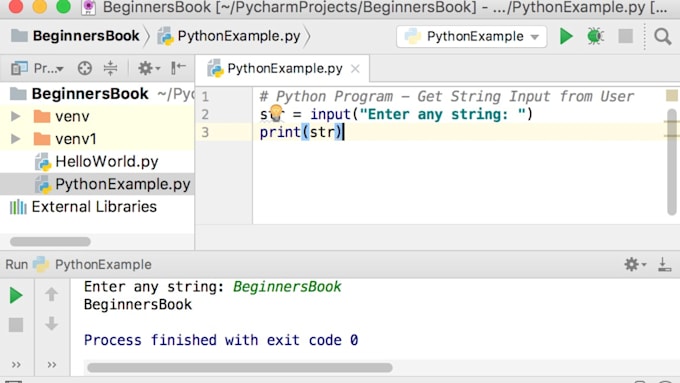Click the BeginnersBook breadcrumb in the navigation bar
The height and width of the screenshot is (383, 680).
click(75, 36)
